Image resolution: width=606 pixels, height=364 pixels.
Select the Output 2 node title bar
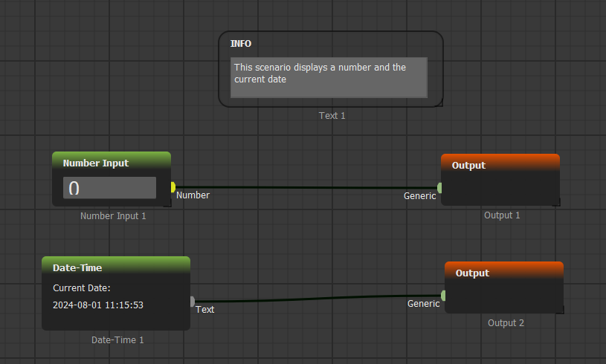click(x=503, y=273)
